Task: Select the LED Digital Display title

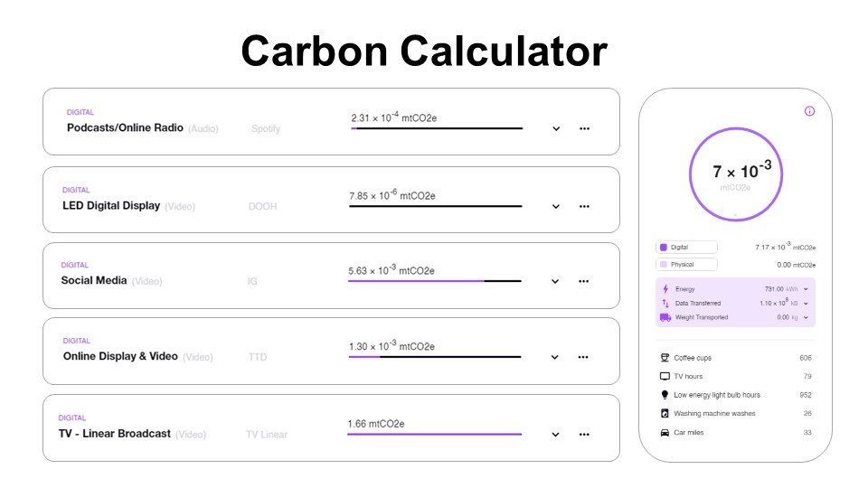Action: [111, 206]
